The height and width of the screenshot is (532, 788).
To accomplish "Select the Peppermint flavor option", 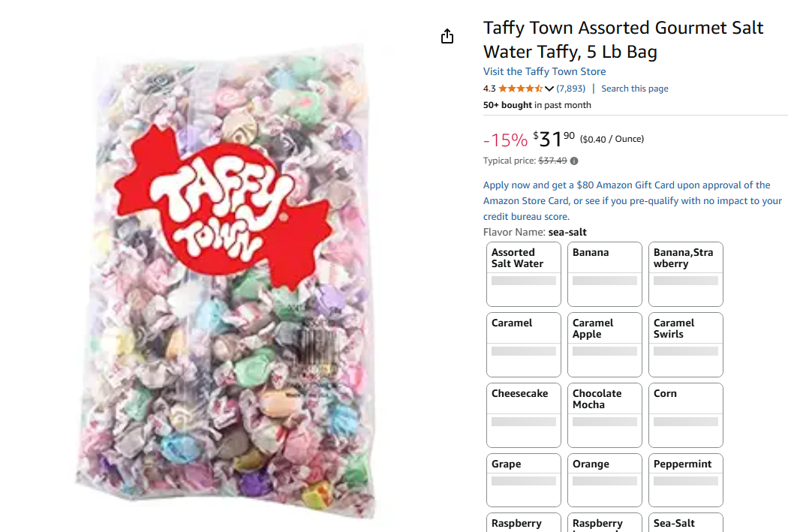I will click(x=686, y=480).
